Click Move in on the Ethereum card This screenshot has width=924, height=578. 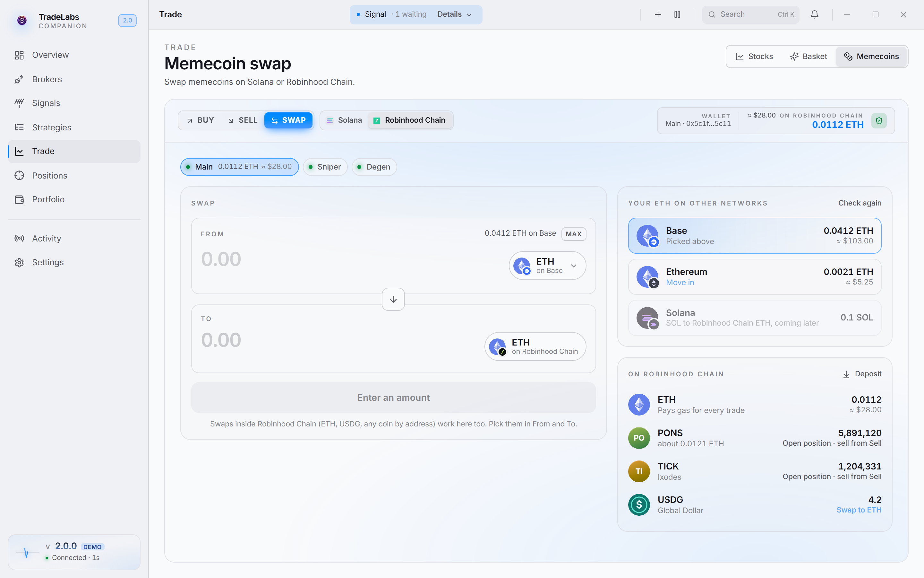coord(680,283)
